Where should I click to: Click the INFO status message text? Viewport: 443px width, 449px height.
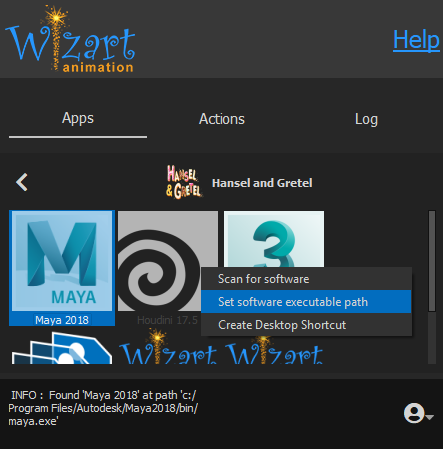103,408
